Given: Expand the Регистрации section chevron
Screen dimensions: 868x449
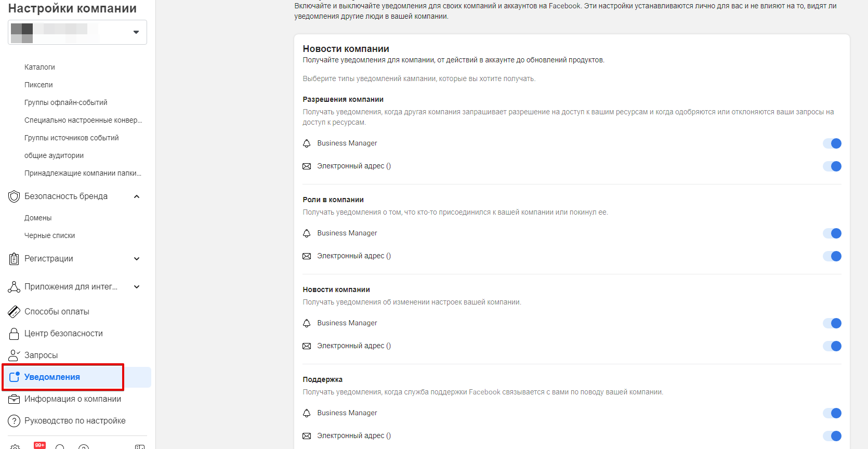Looking at the screenshot, I should coord(137,259).
